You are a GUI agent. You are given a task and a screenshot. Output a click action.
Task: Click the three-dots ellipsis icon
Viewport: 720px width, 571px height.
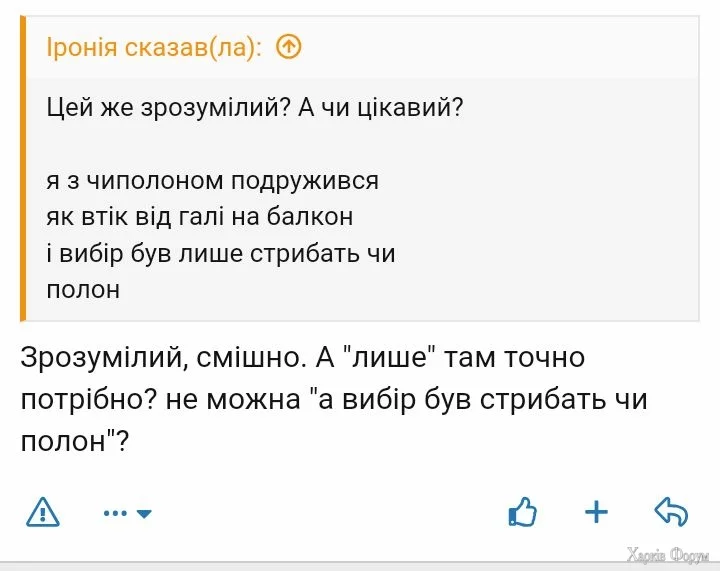116,513
